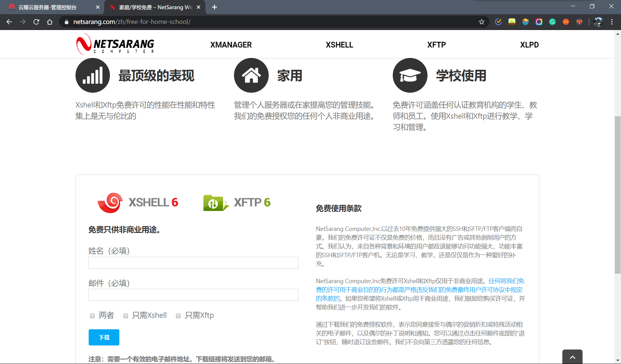Click the NetSarang Computer logo

coord(115,44)
